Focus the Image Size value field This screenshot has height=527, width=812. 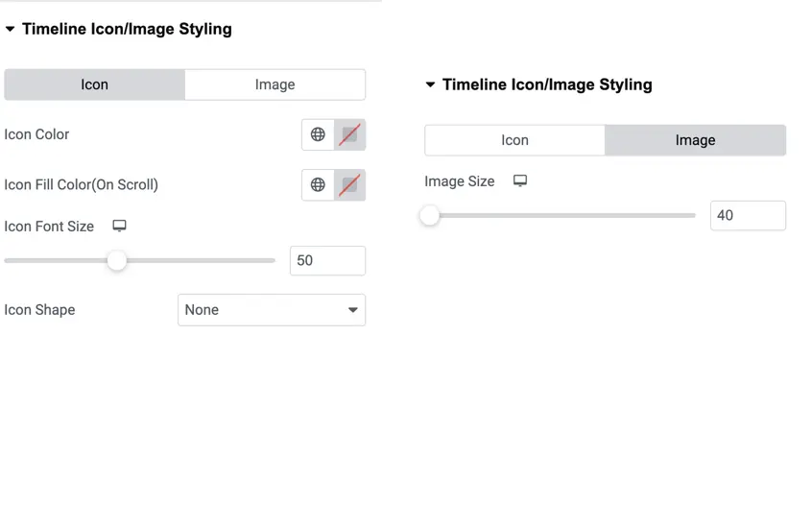click(x=749, y=215)
